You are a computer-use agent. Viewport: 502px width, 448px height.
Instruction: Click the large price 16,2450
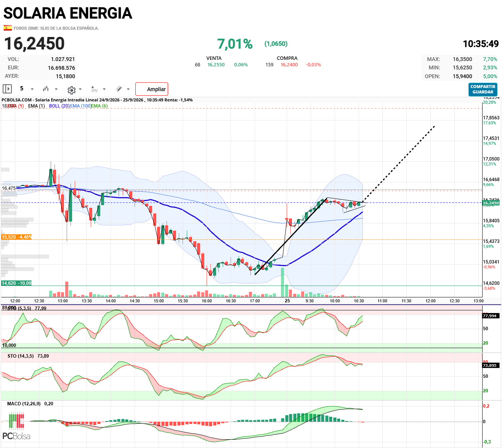click(34, 43)
